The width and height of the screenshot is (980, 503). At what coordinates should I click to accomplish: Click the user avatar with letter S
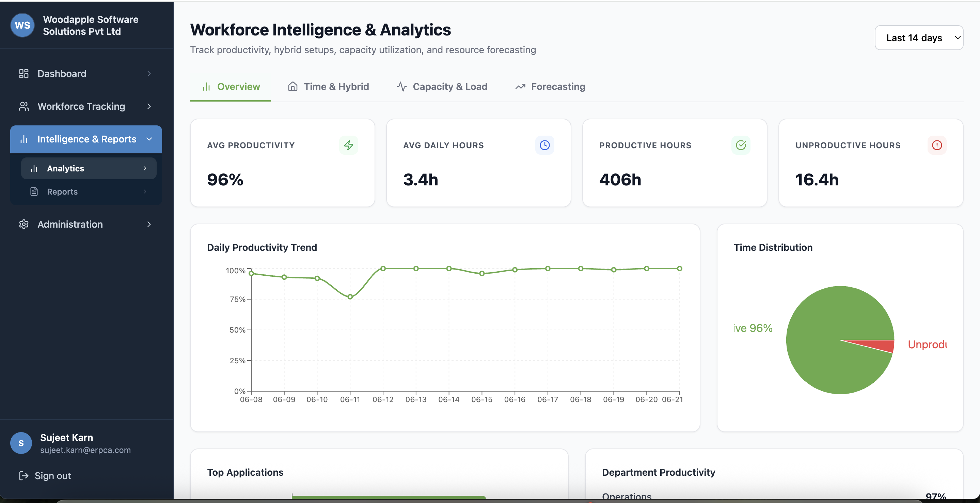click(x=21, y=443)
